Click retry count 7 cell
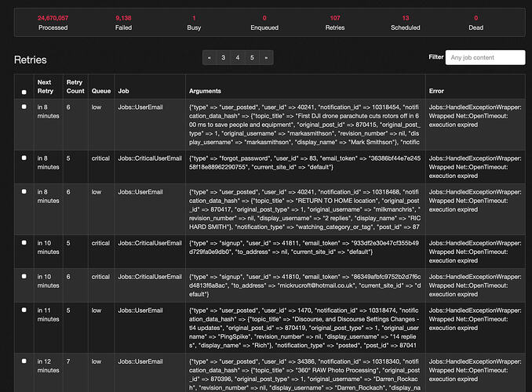This screenshot has width=532, height=392. 68,361
